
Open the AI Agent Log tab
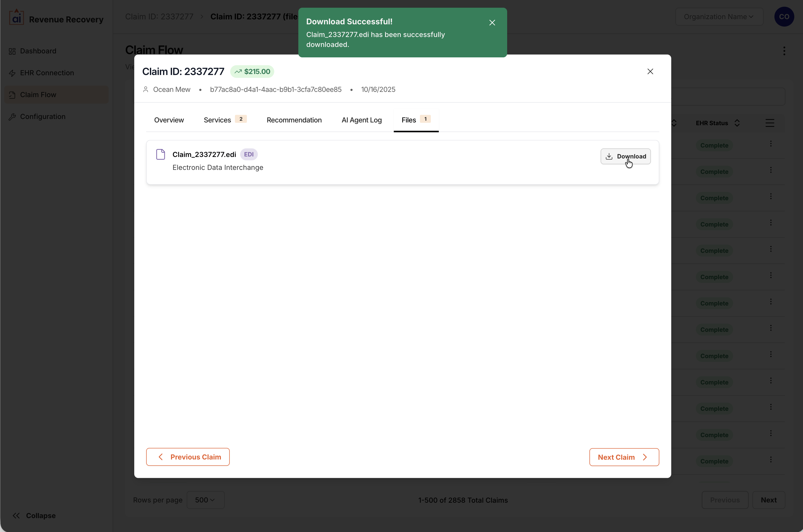click(x=361, y=120)
